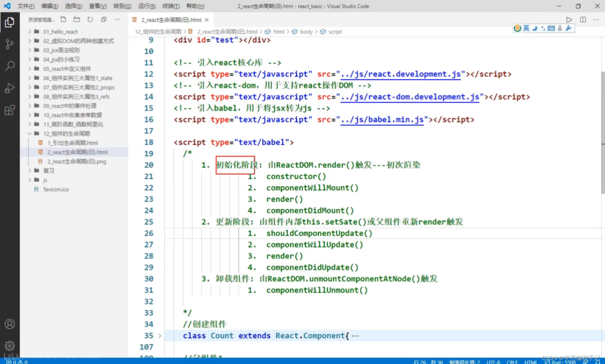
Task: Click the input method keyboard icon
Action: pos(551,28)
